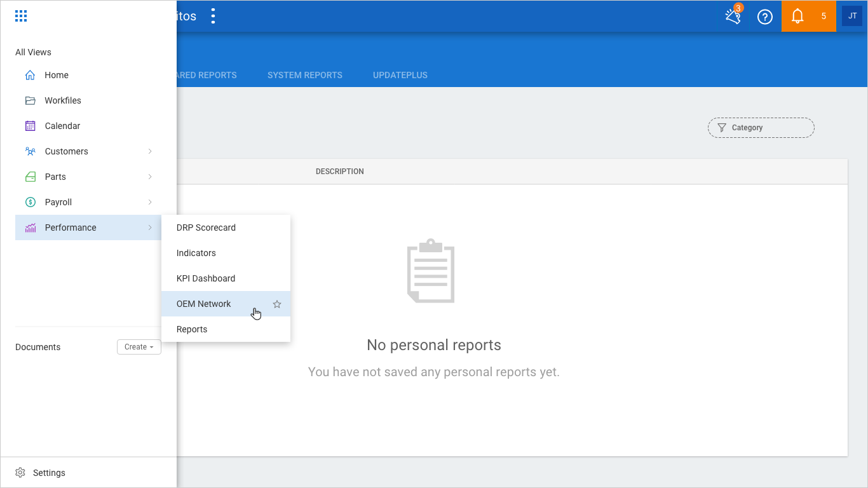Open the notifications bell icon
Viewport: 868px width, 488px height.
[x=797, y=17]
